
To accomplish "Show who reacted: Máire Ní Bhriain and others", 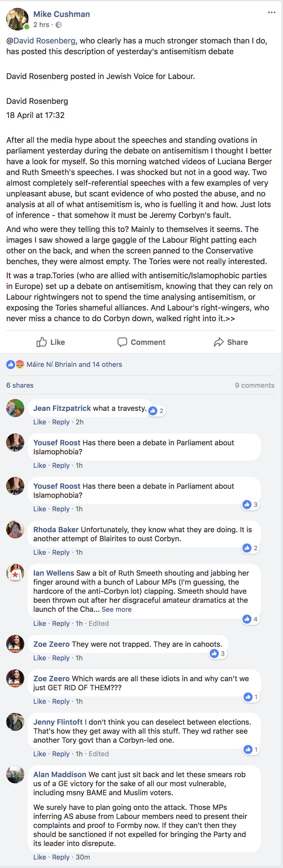I will [74, 364].
